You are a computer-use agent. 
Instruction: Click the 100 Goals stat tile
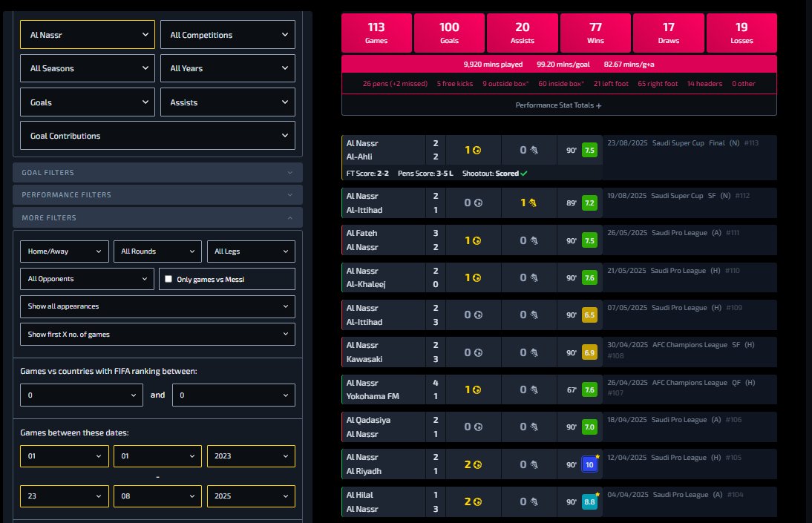(x=450, y=33)
